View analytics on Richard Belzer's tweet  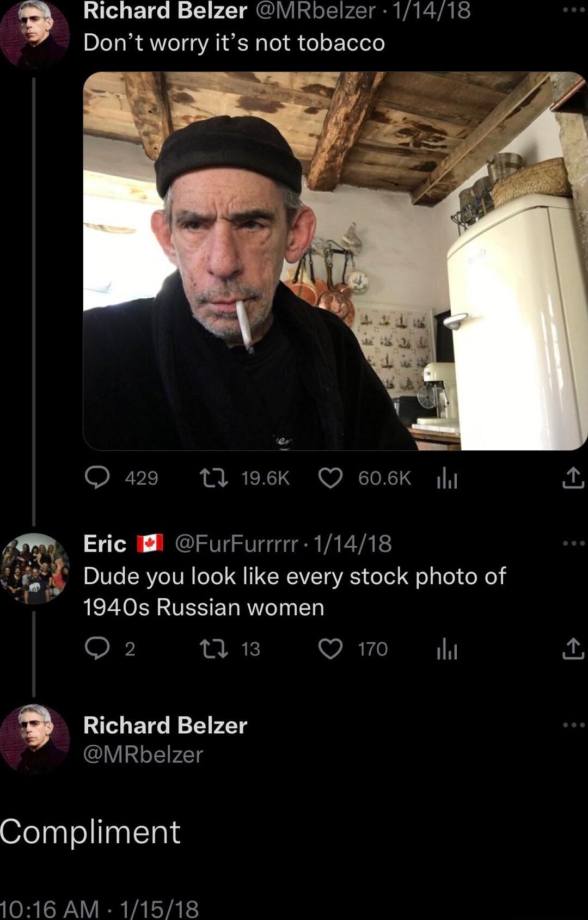(448, 478)
